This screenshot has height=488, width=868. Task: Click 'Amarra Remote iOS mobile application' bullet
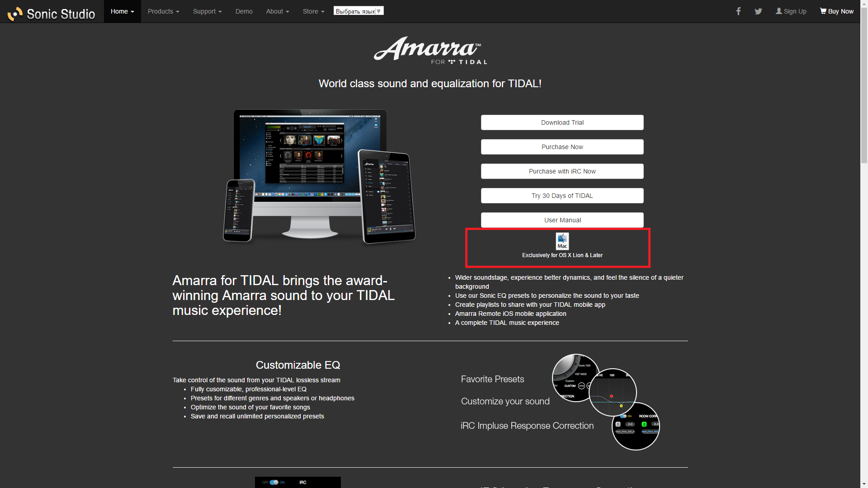coord(511,314)
